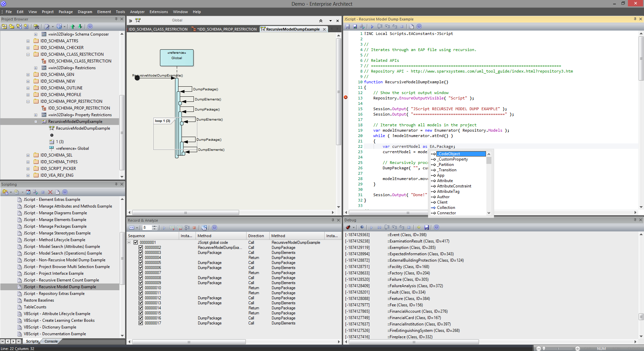The height and width of the screenshot is (351, 644).
Task: Click the diagram horizontal scrollbar thumb
Action: pos(185,213)
